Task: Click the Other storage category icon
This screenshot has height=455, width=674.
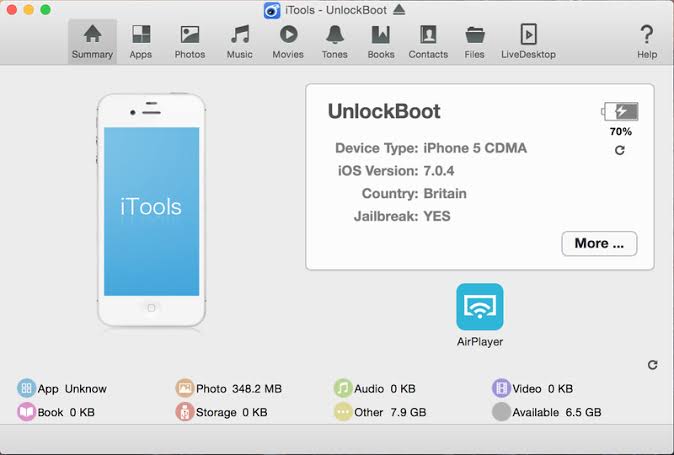Action: 343,412
